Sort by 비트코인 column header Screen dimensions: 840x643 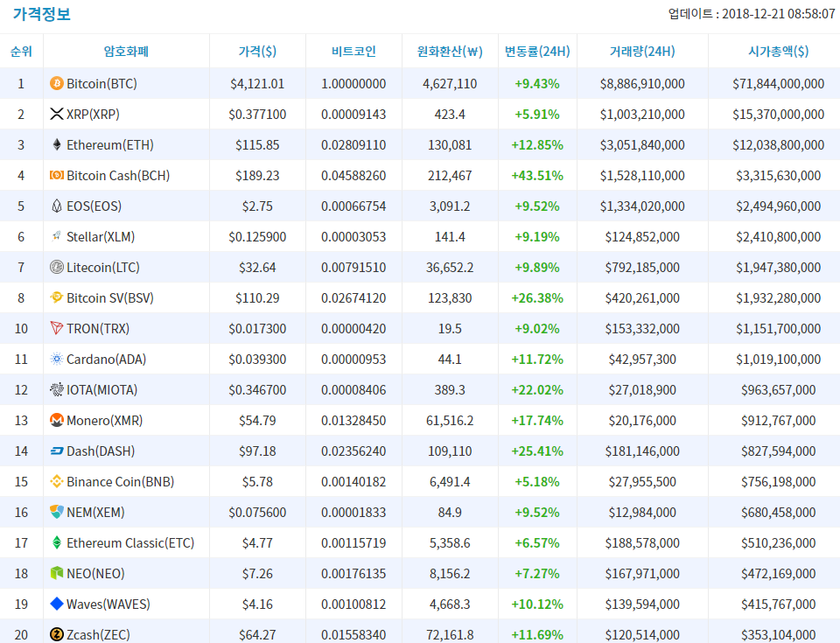[353, 52]
